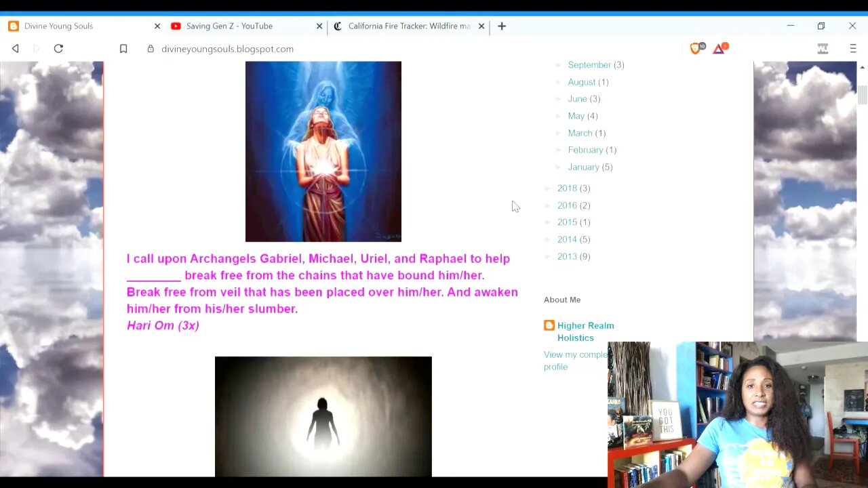This screenshot has width=868, height=488.
Task: Expand the 2014 archive year arrow
Action: 548,239
